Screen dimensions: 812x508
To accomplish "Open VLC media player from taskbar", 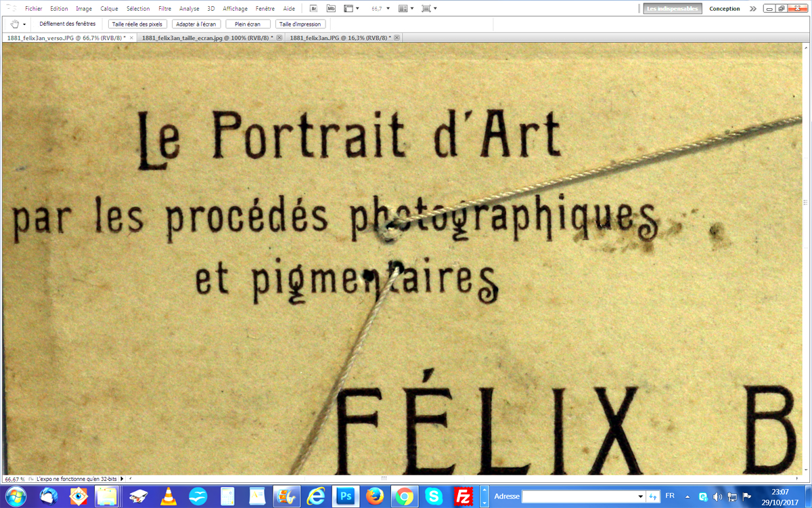I will point(168,497).
